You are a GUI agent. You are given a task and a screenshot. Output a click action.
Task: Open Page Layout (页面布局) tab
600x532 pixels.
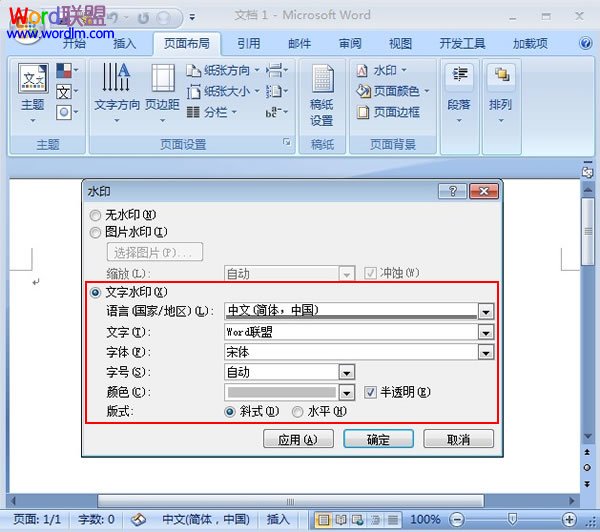(x=187, y=43)
